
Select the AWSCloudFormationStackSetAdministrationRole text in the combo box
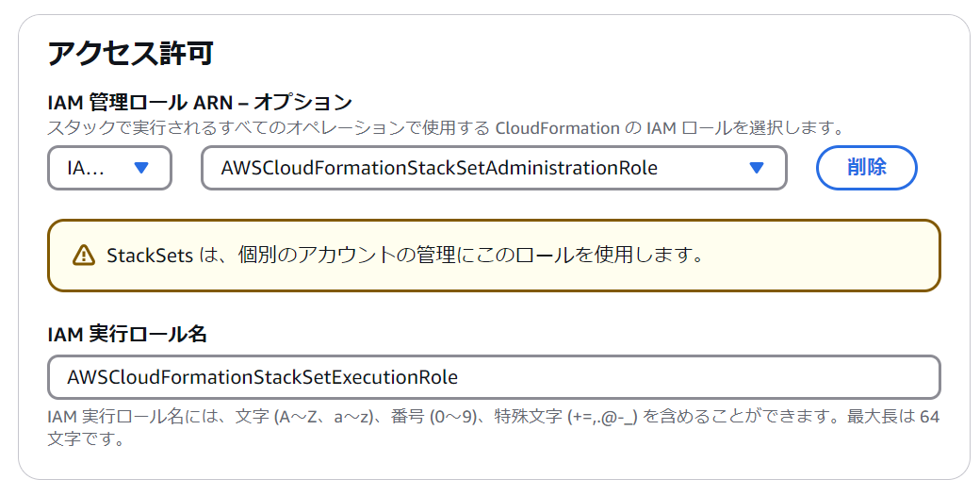[x=439, y=168]
